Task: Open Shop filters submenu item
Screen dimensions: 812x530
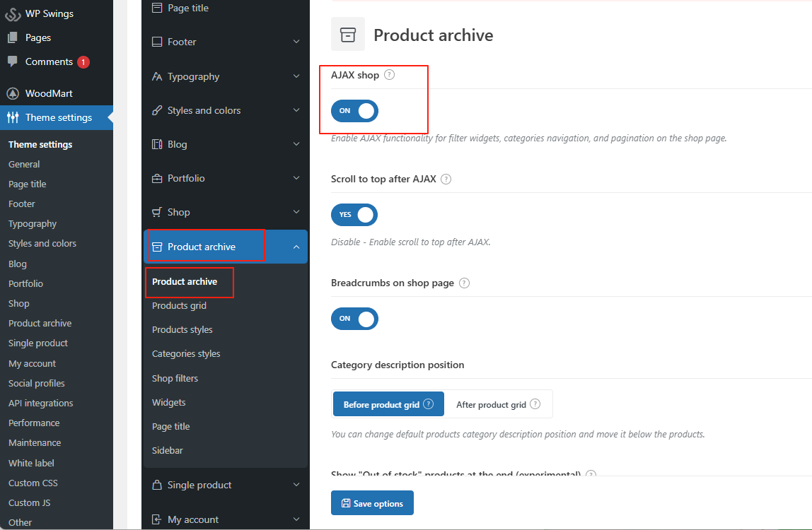Action: click(175, 379)
